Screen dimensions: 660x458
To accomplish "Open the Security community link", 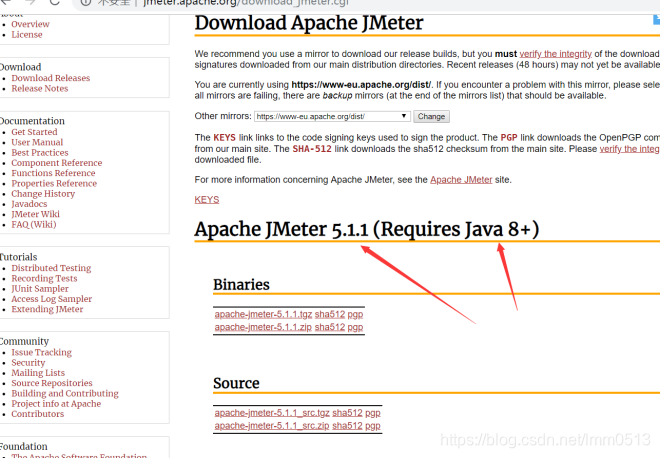I will [x=28, y=362].
